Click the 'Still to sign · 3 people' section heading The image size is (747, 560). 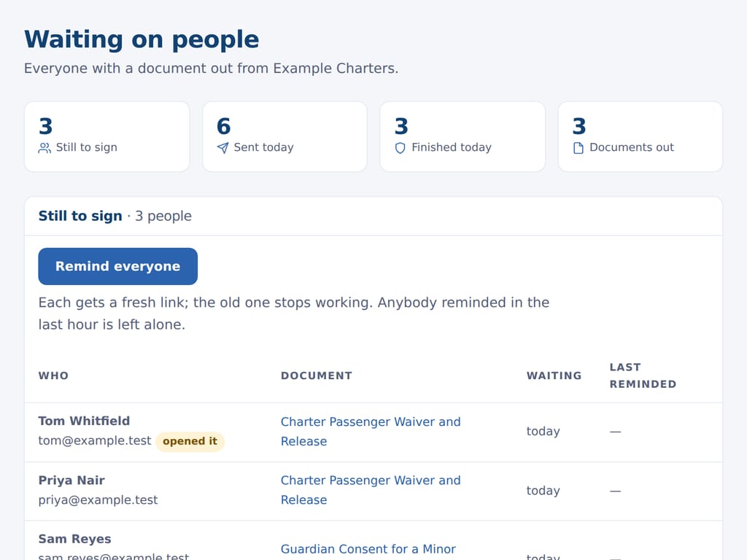tap(115, 216)
